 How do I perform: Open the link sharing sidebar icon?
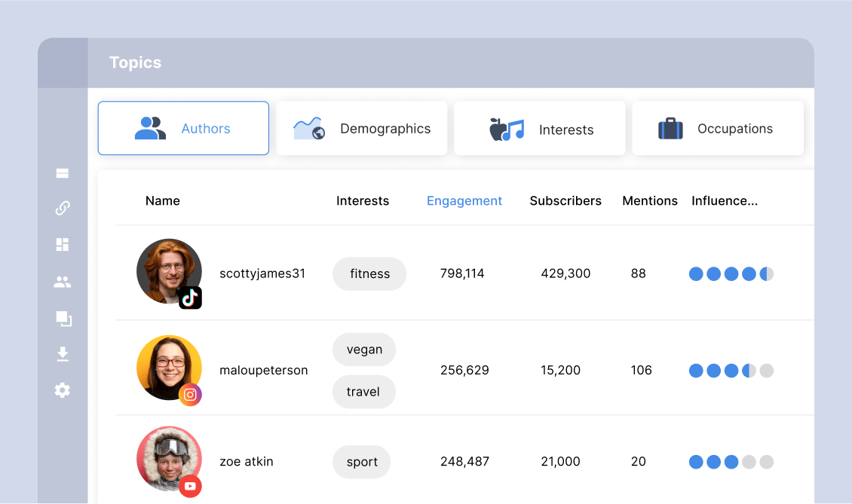click(63, 209)
